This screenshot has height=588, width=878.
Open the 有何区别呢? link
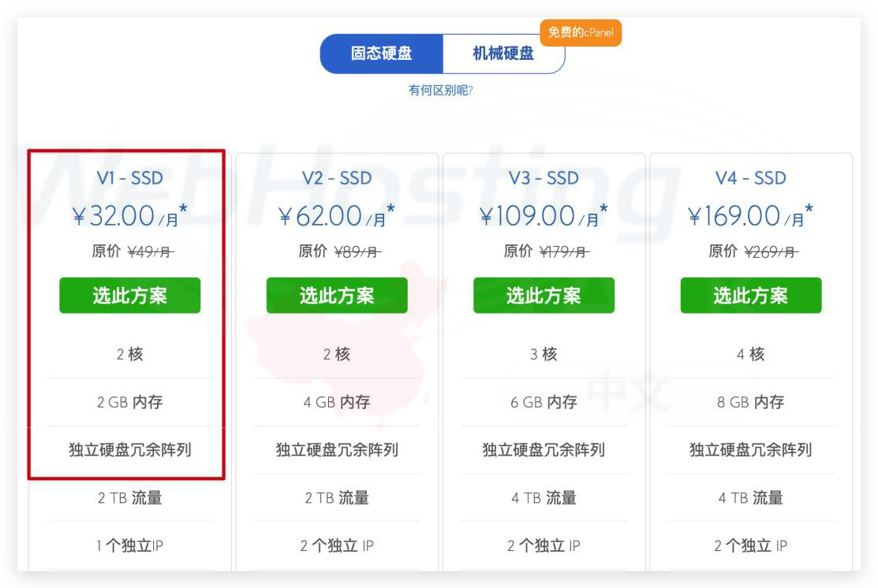click(x=440, y=90)
